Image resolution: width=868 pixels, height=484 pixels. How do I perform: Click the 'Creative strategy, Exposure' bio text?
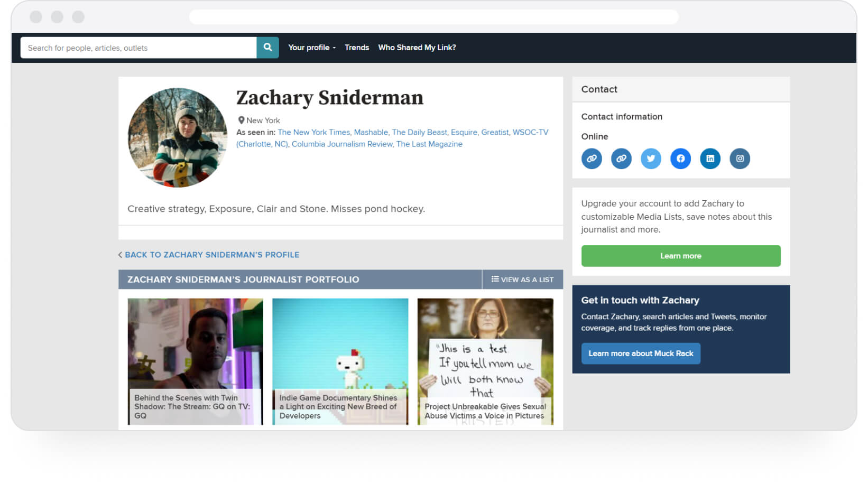(x=276, y=209)
